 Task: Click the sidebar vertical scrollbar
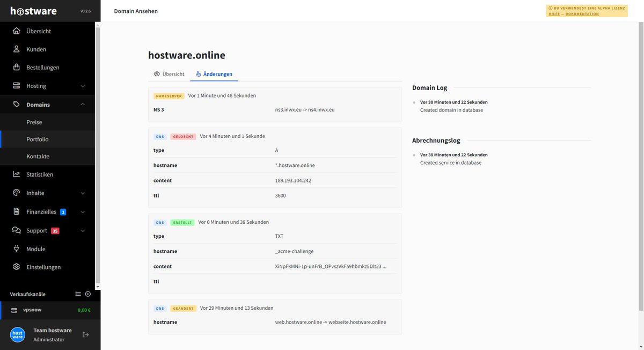tap(98, 155)
